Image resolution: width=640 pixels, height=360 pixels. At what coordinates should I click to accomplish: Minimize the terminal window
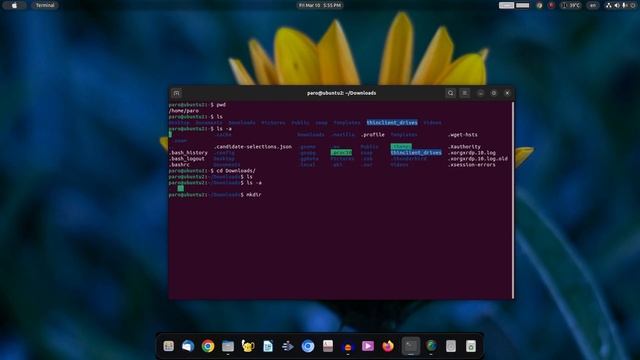click(480, 93)
